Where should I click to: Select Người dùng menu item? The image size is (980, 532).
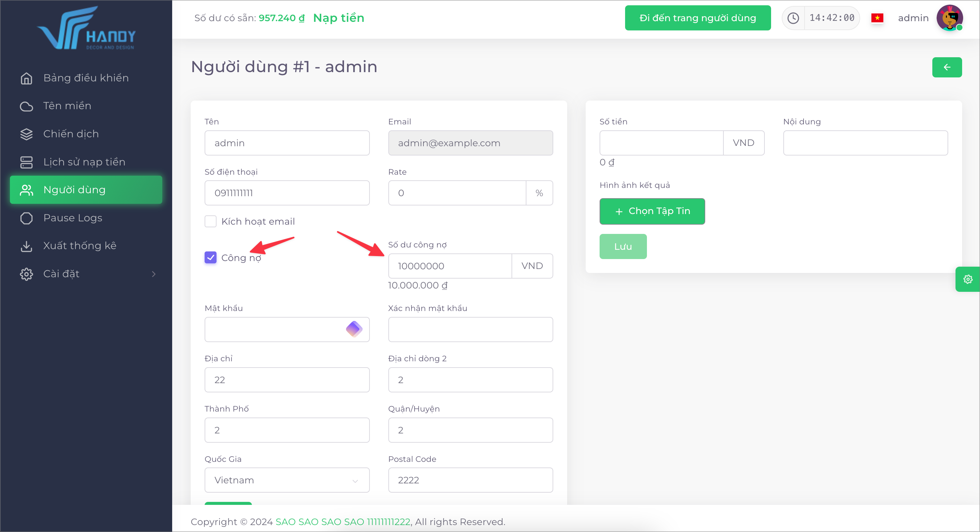point(86,190)
